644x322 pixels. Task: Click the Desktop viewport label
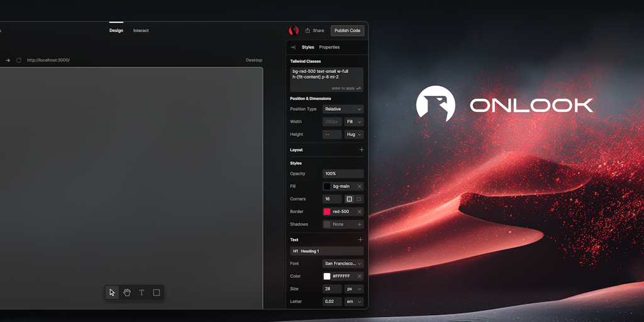pyautogui.click(x=254, y=60)
